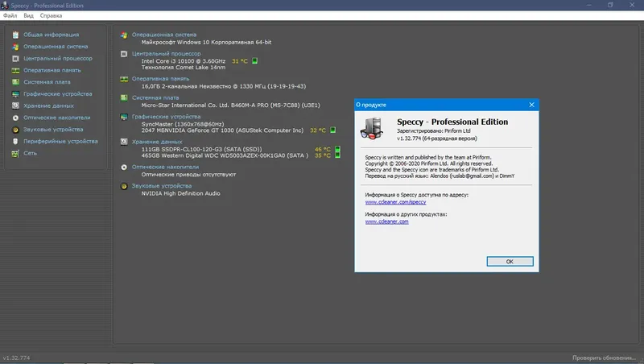Click speaker icon beside Звуковые устройства heading

pyautogui.click(x=124, y=186)
